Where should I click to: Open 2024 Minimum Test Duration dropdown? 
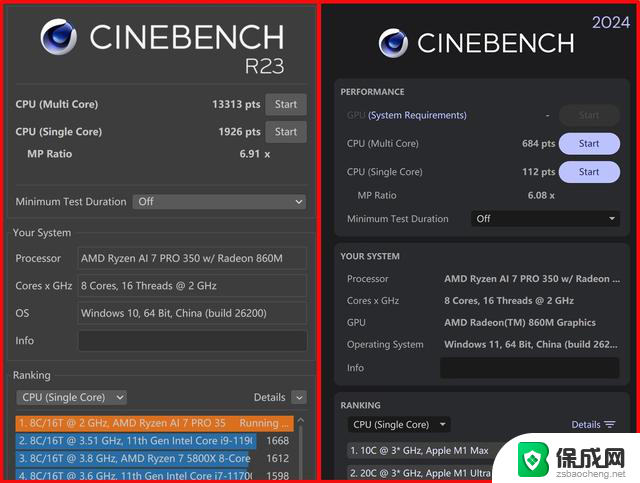point(545,219)
